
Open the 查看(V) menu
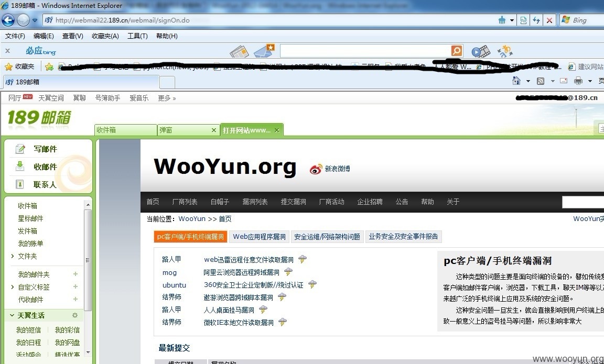coord(73,36)
